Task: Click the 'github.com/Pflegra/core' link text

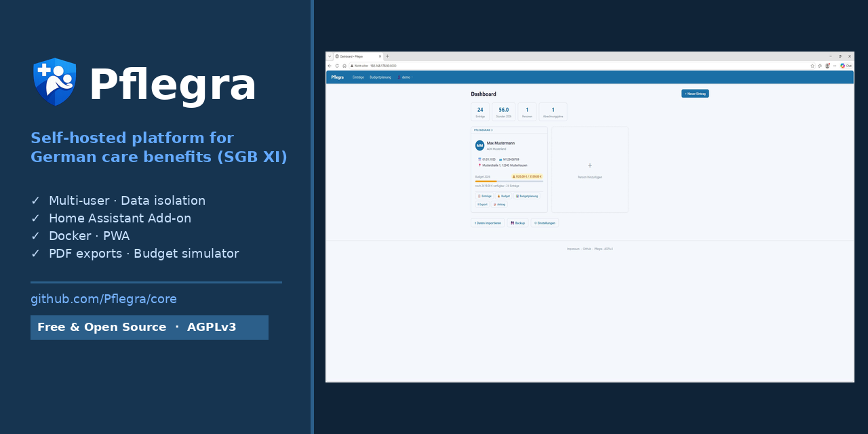Action: point(104,299)
